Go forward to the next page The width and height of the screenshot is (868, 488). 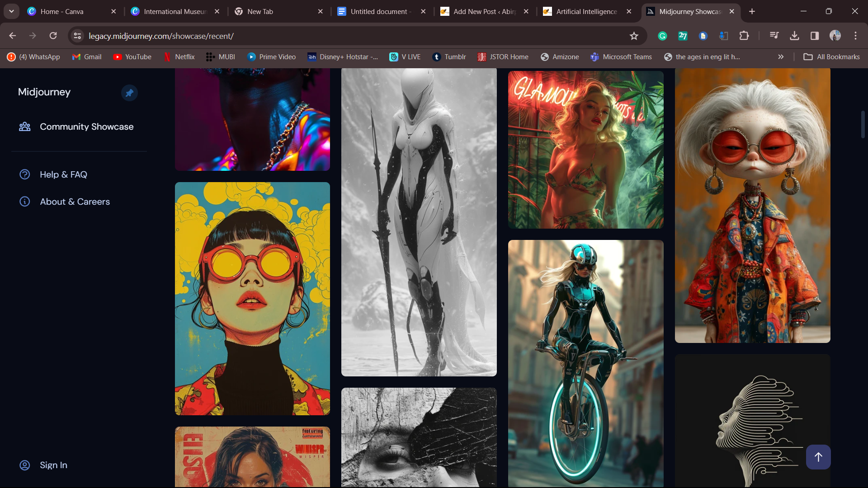[33, 36]
